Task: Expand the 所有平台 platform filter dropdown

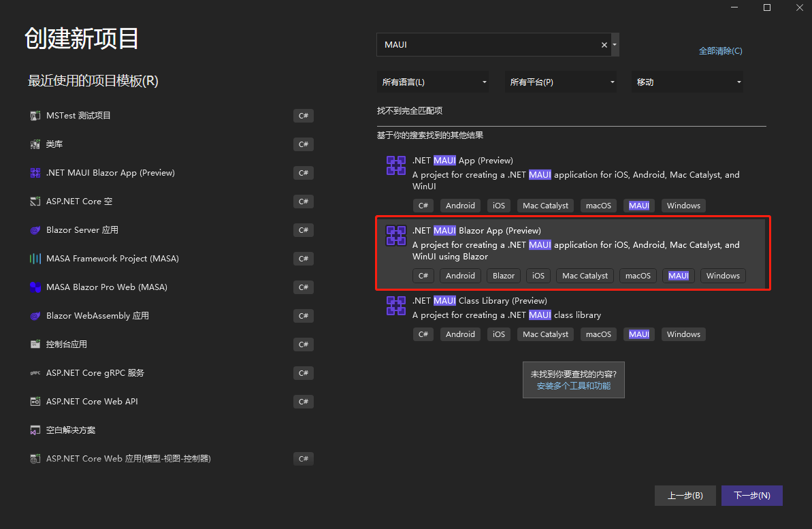Action: click(560, 82)
